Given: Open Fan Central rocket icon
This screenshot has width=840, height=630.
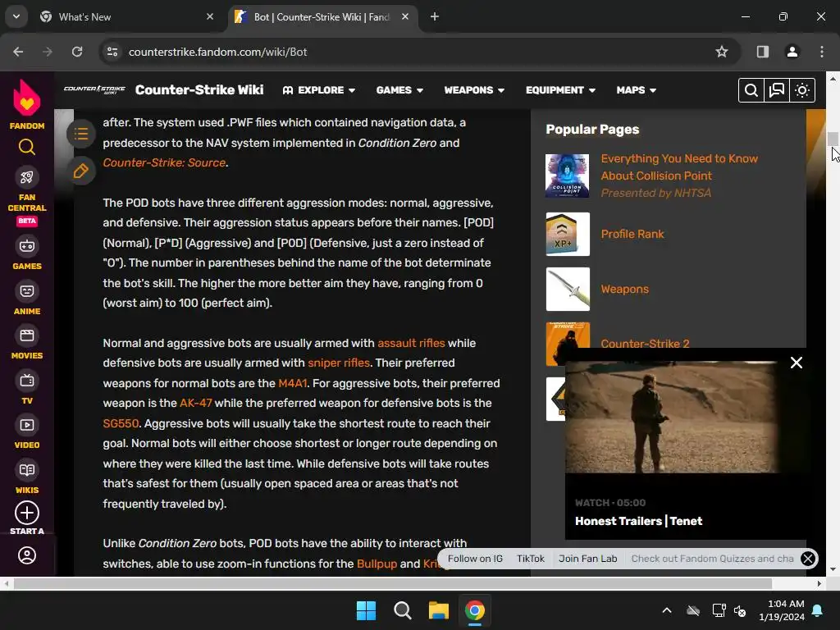Looking at the screenshot, I should pos(27,177).
